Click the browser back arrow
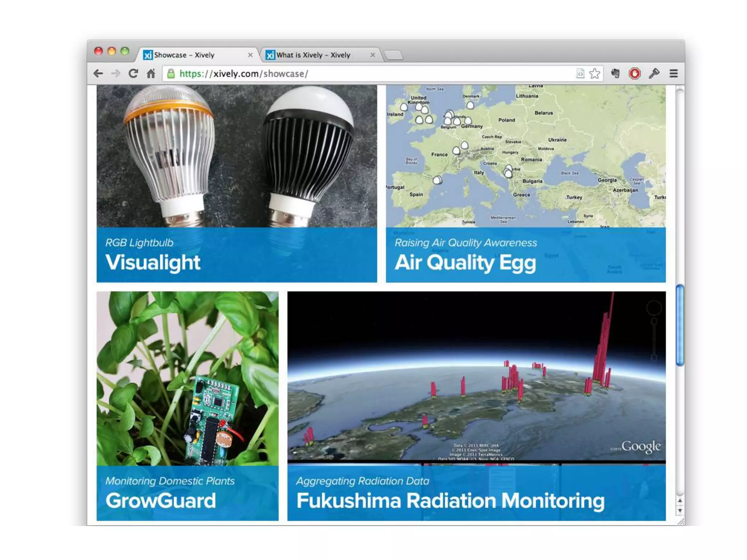747x560 pixels. [x=98, y=74]
